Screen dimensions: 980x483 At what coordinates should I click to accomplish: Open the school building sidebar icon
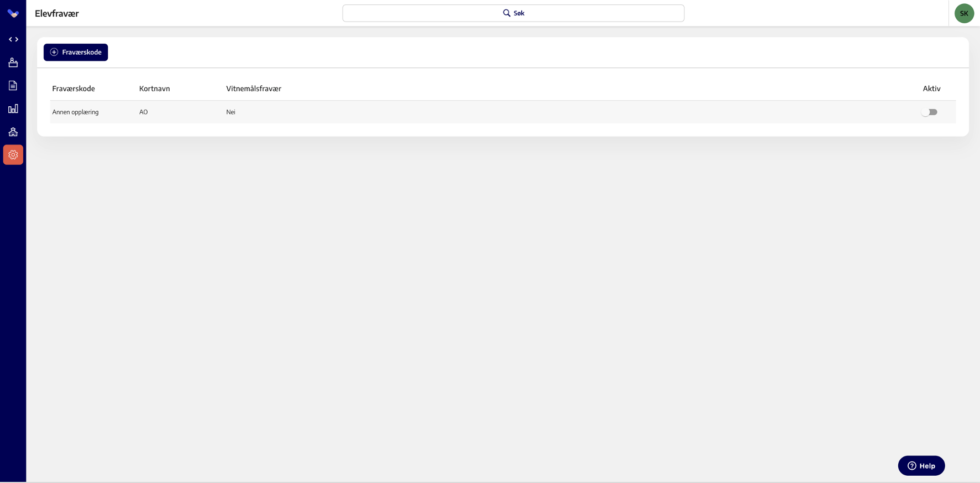pyautogui.click(x=13, y=132)
